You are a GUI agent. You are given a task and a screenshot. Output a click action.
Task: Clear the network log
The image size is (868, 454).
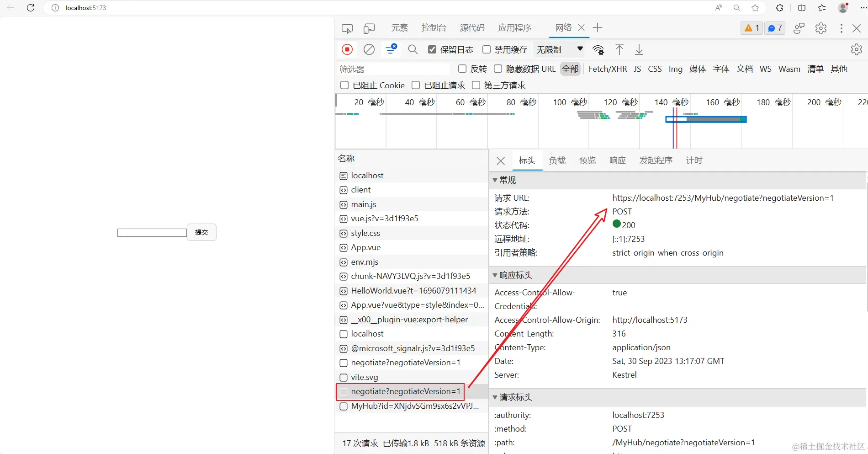pyautogui.click(x=369, y=49)
